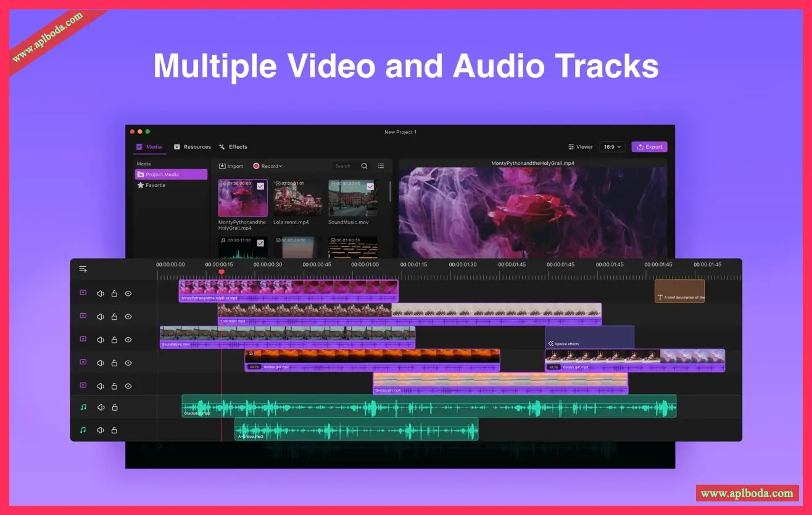Lock the x0.75 Genius girl track
The image size is (812, 515).
(114, 363)
